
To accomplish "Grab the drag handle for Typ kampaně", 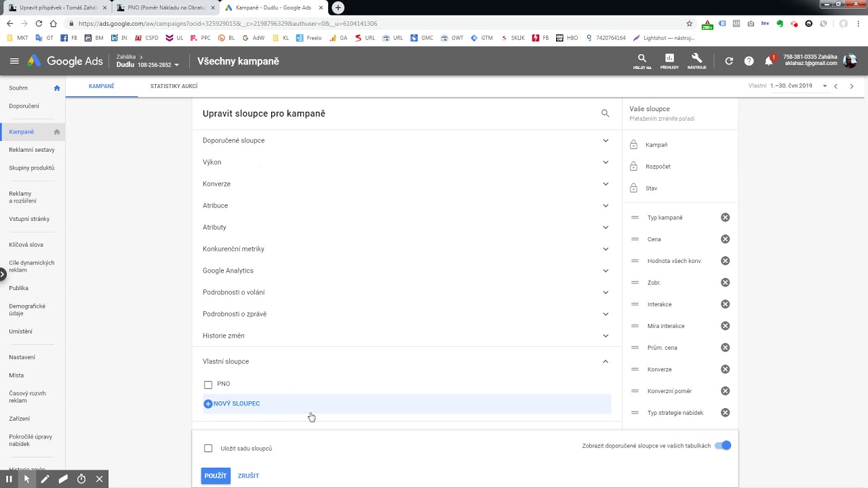I will (635, 218).
